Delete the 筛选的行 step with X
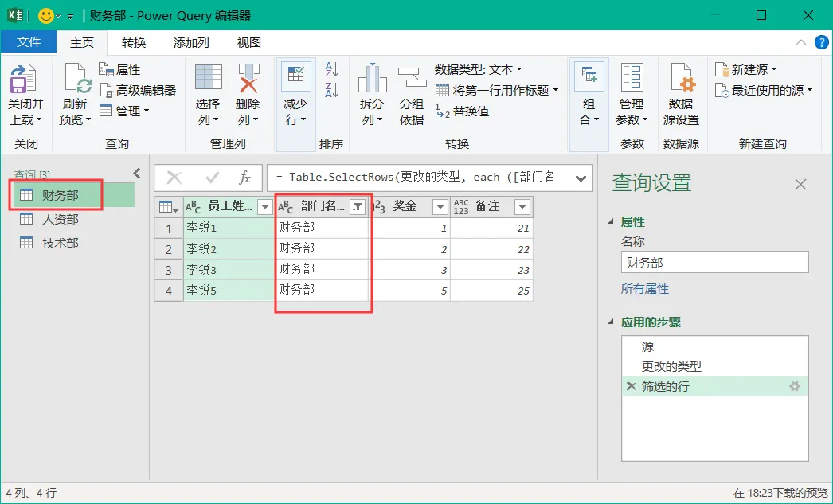Screen dimensions: 833x504 (x=632, y=386)
